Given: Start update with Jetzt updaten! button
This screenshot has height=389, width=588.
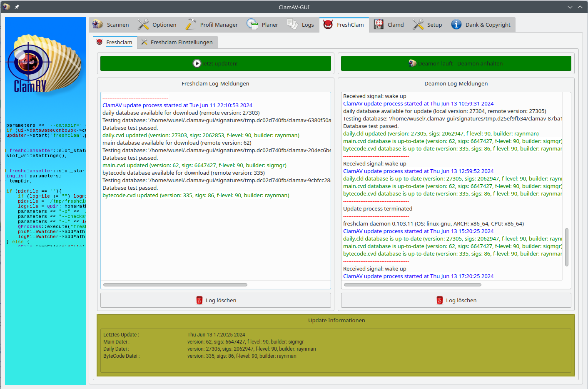Looking at the screenshot, I should [216, 63].
